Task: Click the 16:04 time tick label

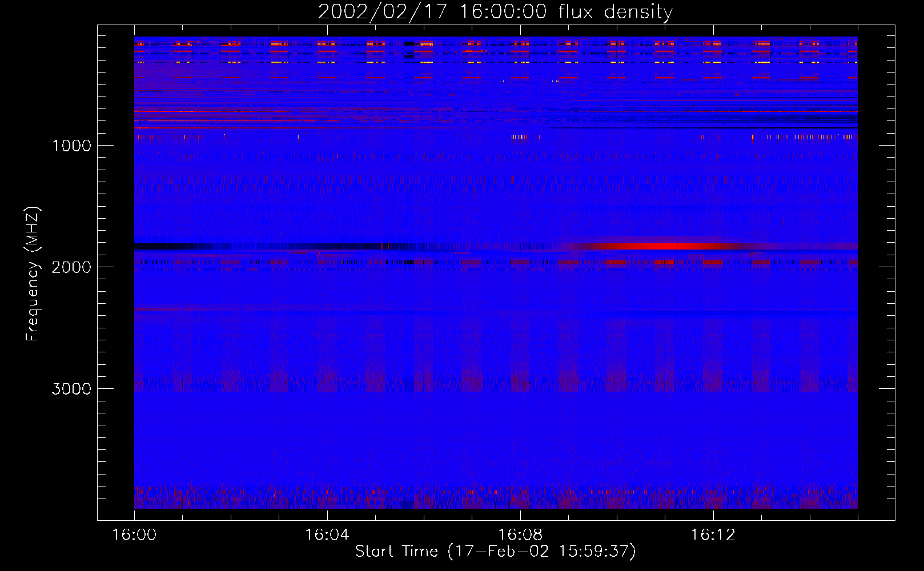Action: pyautogui.click(x=327, y=535)
